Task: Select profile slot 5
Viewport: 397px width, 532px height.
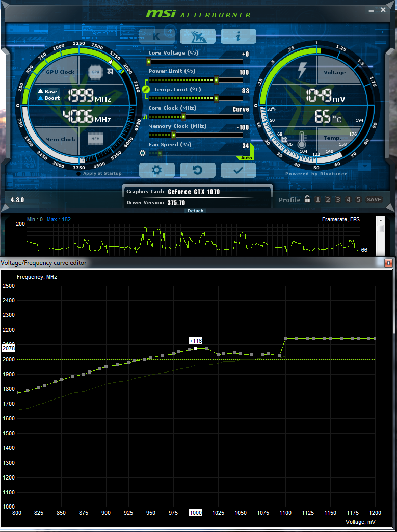Action: [358, 200]
